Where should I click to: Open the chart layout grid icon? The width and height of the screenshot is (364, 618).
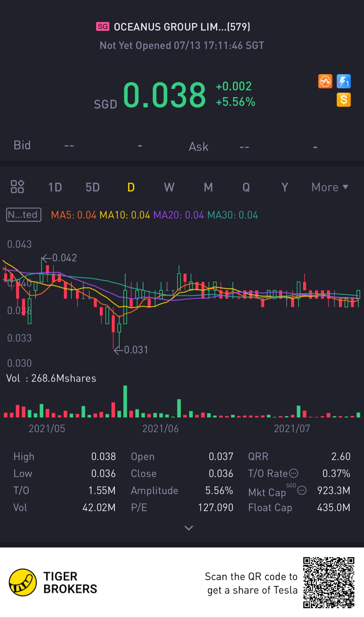coord(17,187)
